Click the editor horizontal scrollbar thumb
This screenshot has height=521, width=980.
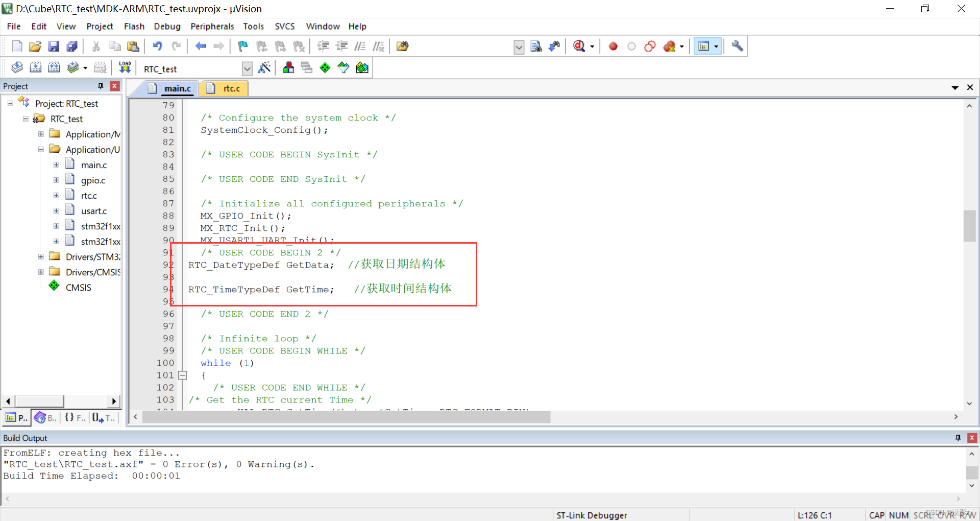tap(346, 417)
